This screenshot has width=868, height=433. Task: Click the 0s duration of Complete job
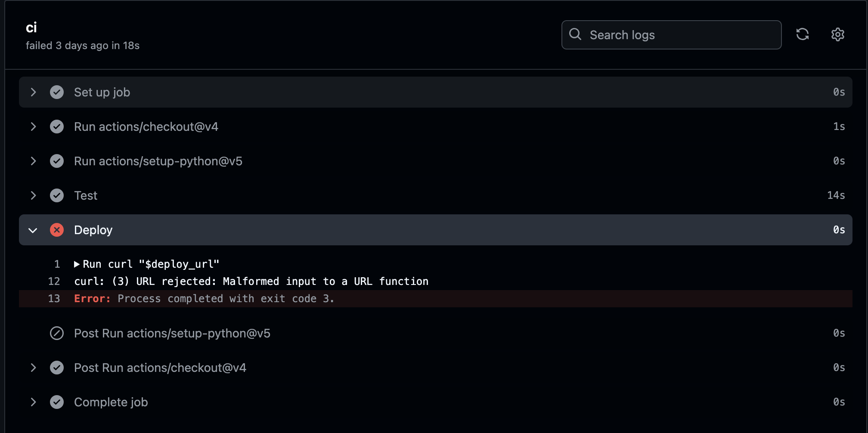[839, 402]
